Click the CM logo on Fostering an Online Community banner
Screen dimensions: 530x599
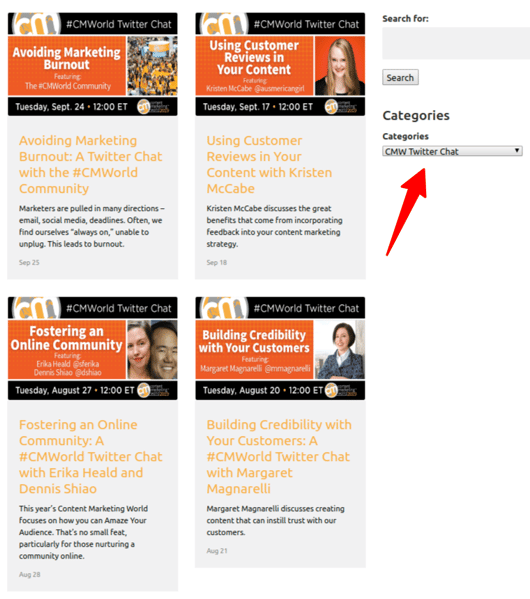36,308
